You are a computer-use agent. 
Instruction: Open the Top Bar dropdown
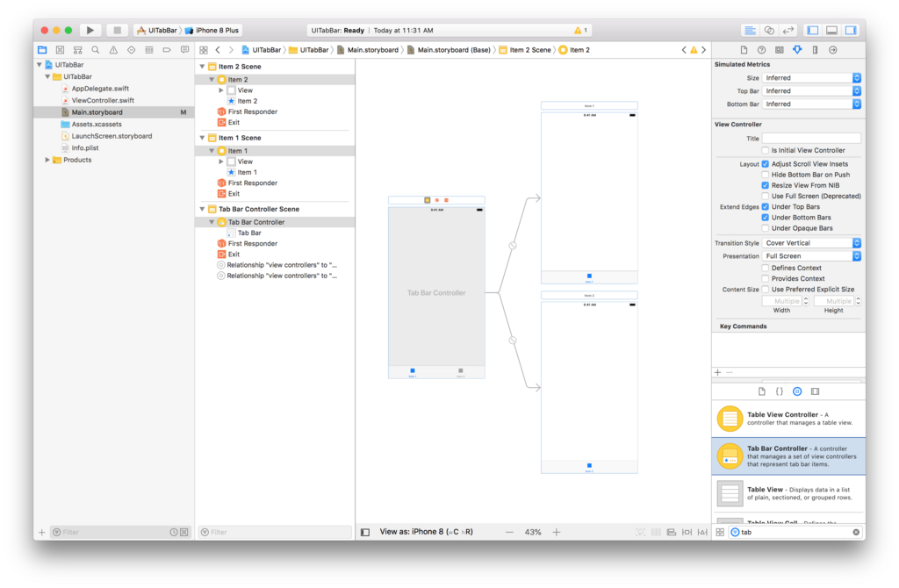[811, 91]
